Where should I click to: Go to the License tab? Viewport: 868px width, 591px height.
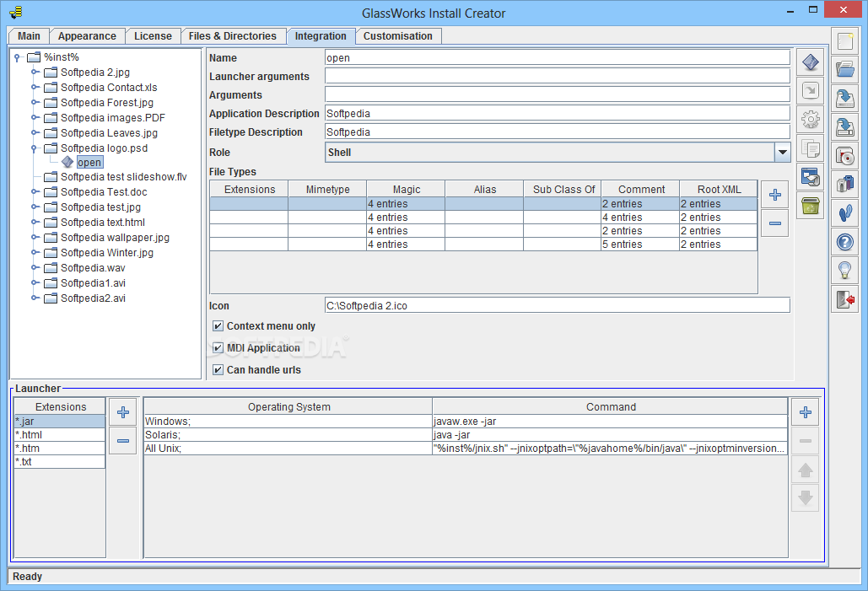(x=153, y=36)
